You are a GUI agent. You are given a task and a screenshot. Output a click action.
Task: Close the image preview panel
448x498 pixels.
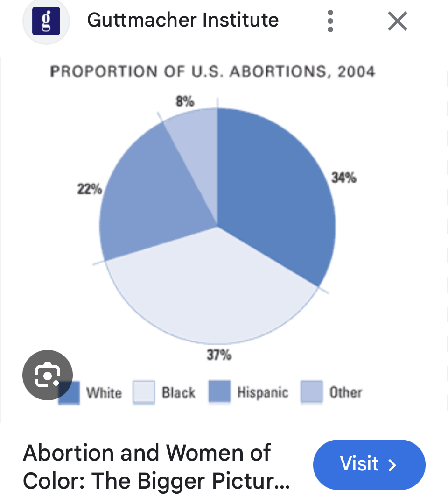pos(398,21)
